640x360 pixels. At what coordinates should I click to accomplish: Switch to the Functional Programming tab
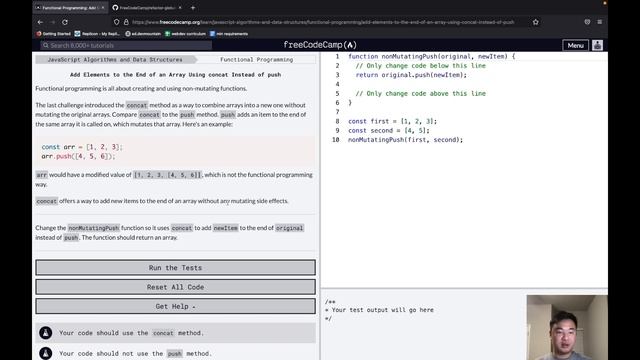[69, 7]
